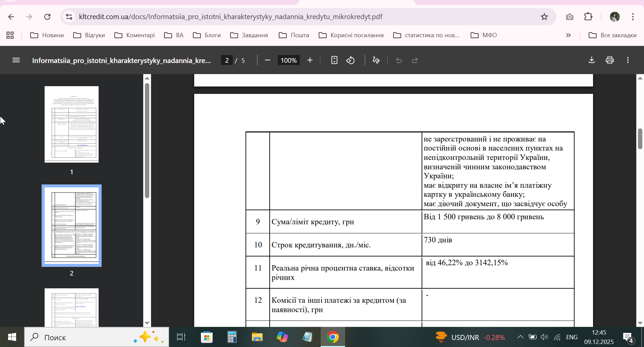This screenshot has width=644, height=347.
Task: Open the ВА bookmarks folder
Action: pos(174,35)
